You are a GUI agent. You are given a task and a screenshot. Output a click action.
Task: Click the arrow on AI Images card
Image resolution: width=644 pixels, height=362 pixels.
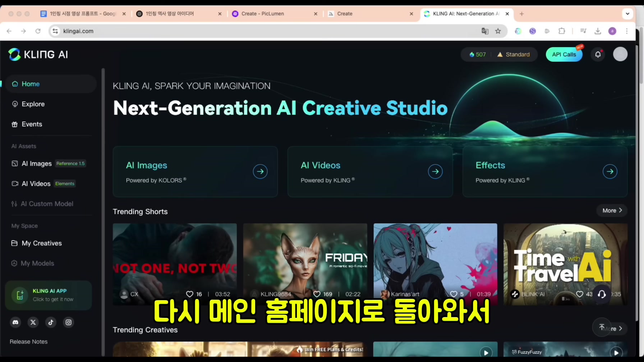click(x=260, y=171)
